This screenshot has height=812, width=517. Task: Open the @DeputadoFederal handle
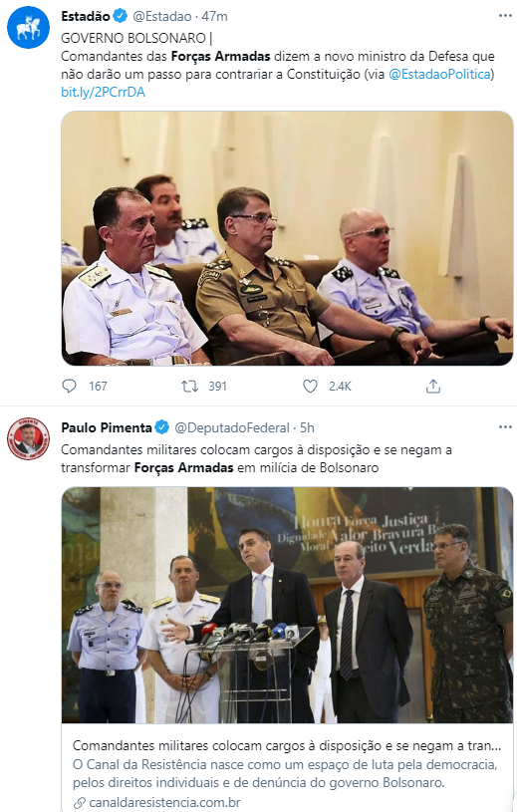[x=232, y=427]
